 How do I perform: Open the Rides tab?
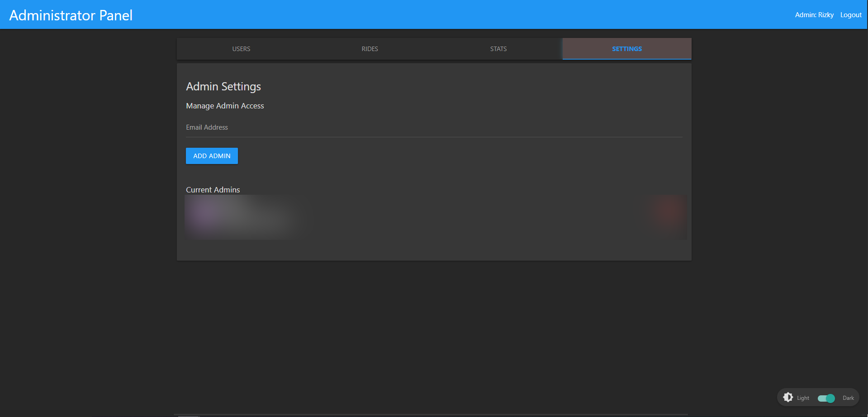370,49
